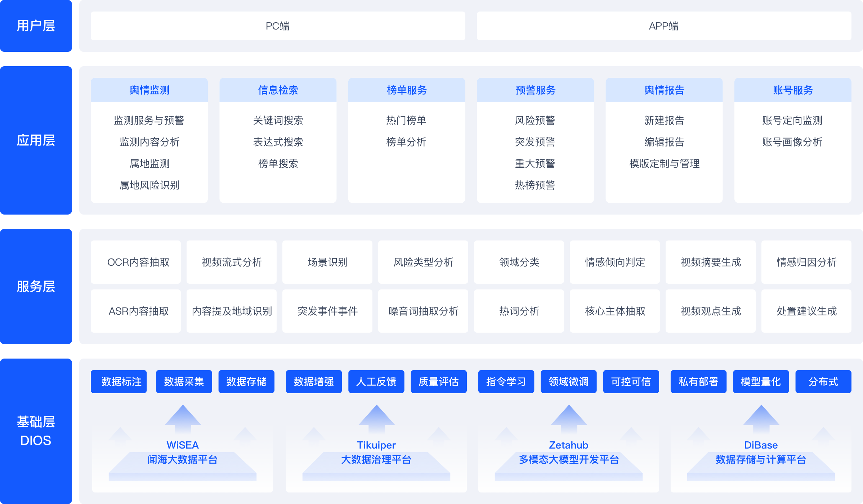Click 榜单分析 text
Viewport: 863px width, 504px height.
pos(406,142)
